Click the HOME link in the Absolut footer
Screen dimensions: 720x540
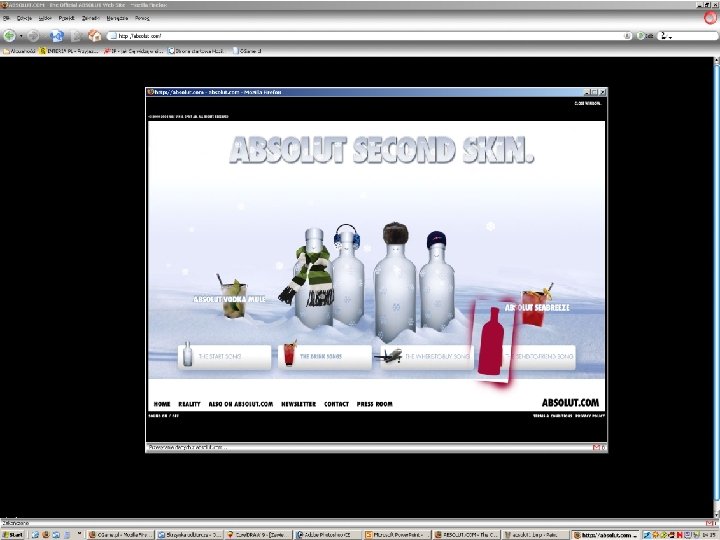tap(162, 404)
